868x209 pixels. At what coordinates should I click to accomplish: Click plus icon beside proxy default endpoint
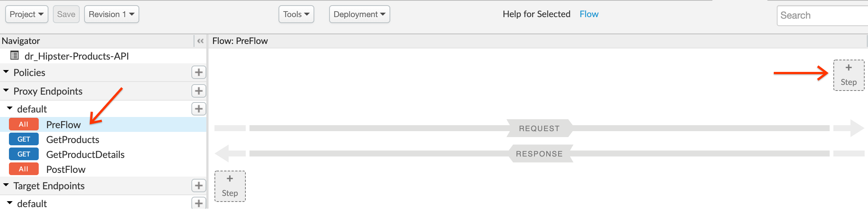pyautogui.click(x=198, y=109)
